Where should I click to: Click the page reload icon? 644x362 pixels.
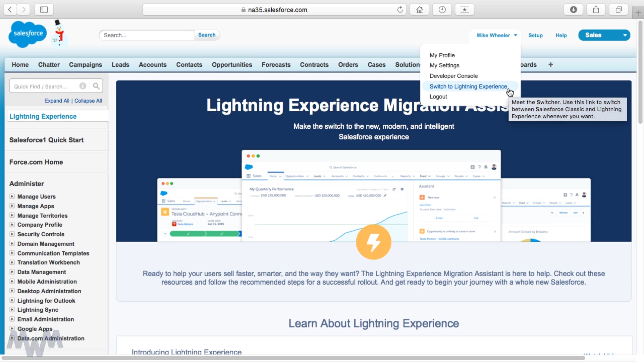pyautogui.click(x=399, y=10)
